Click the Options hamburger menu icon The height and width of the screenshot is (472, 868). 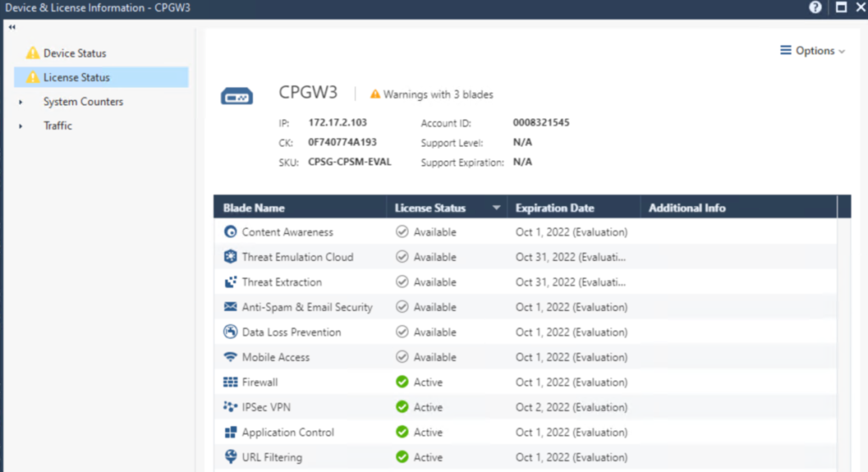tap(786, 50)
